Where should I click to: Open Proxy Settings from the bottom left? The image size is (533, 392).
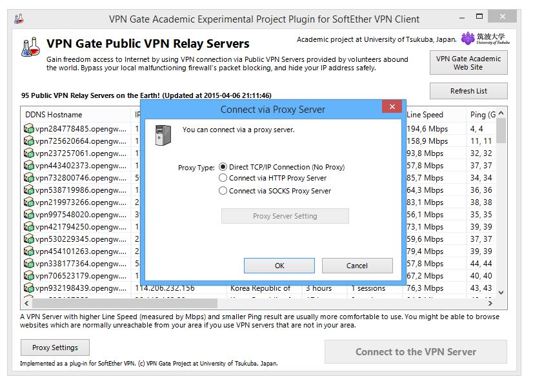tap(54, 347)
